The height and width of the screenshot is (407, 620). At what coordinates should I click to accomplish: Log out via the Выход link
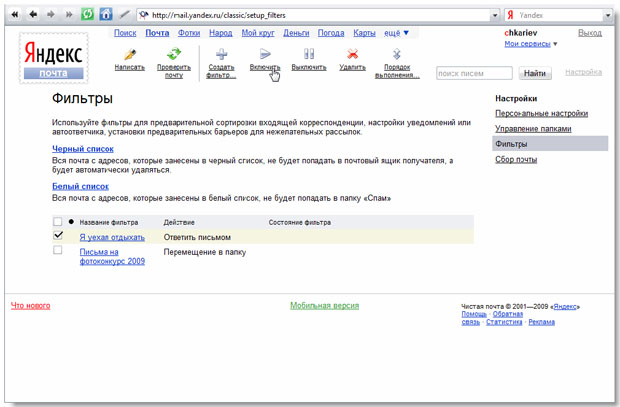tap(590, 33)
